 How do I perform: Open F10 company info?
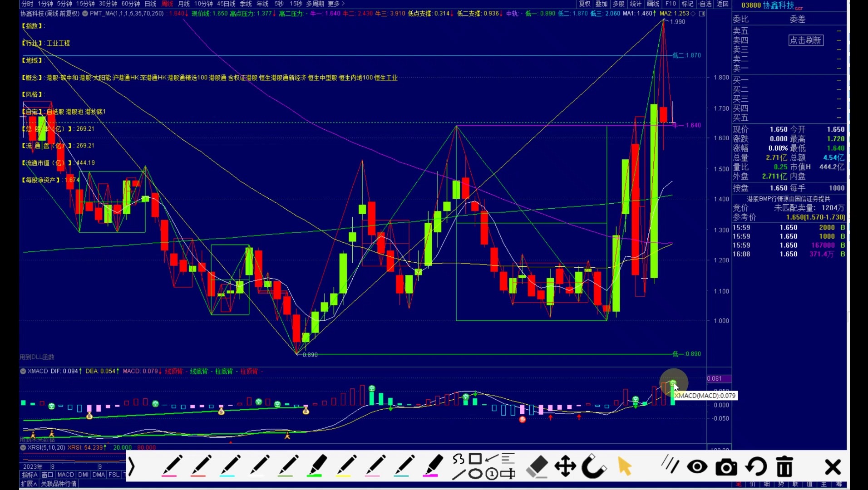tap(671, 4)
